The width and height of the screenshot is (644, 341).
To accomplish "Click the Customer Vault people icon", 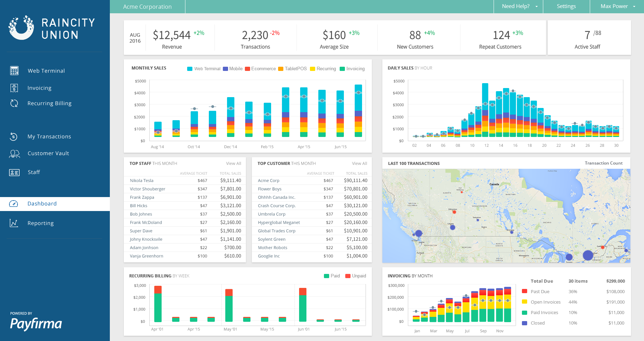I will 14,154.
